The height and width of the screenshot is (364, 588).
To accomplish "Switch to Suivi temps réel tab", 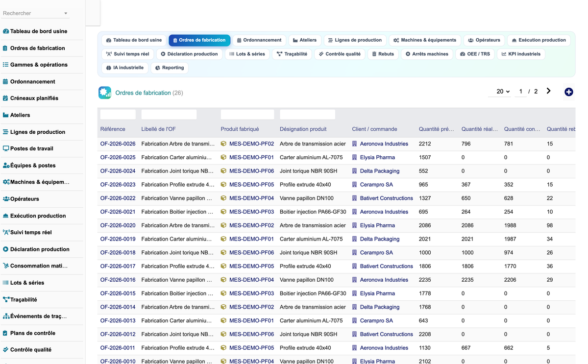I will pos(128,54).
